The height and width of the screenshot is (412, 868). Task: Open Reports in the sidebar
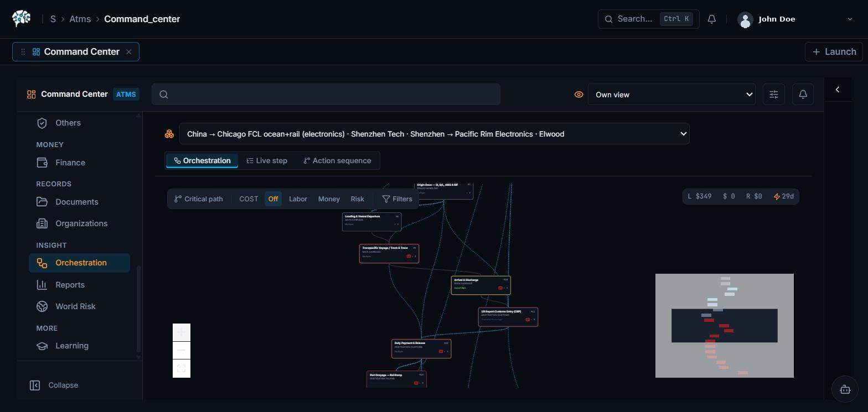coord(79,285)
